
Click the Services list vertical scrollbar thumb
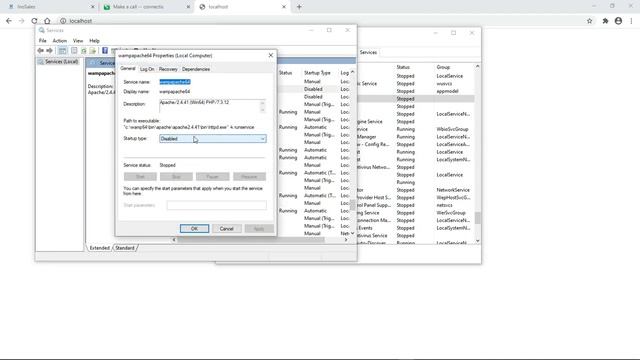point(352,204)
